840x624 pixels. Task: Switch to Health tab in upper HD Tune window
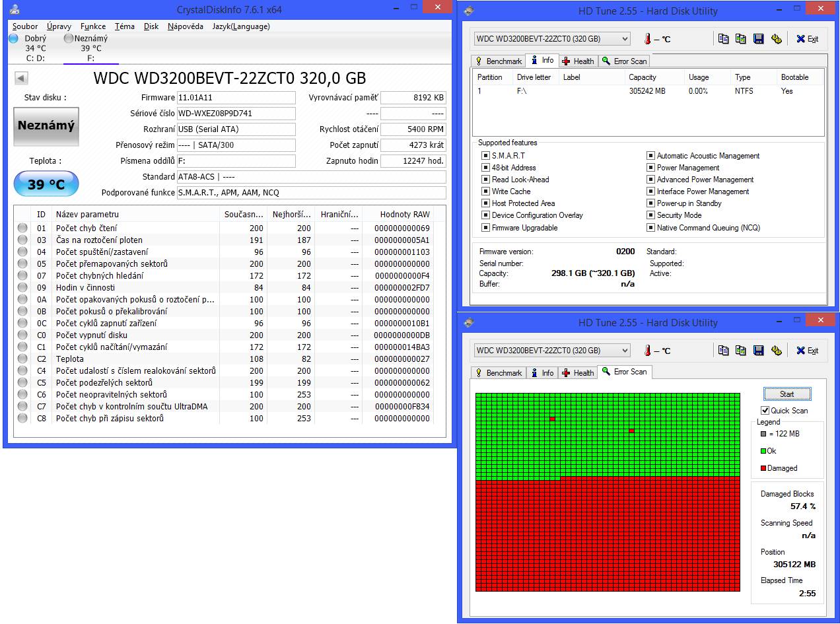(578, 61)
